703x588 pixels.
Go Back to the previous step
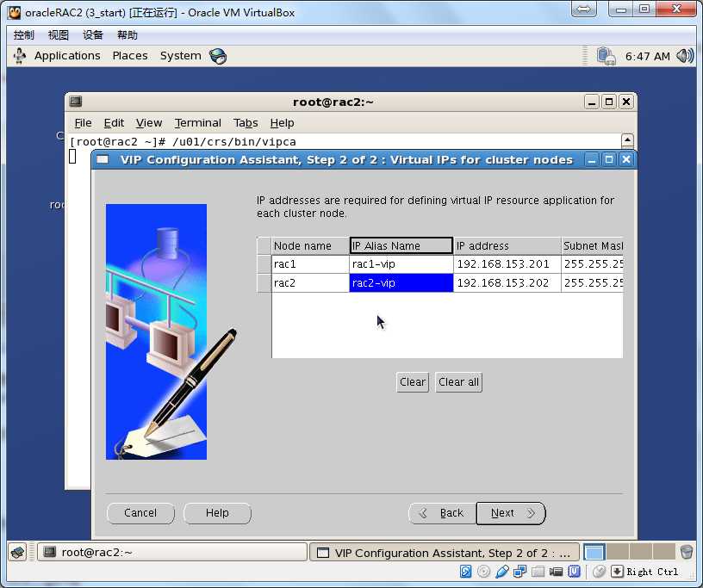(x=442, y=513)
